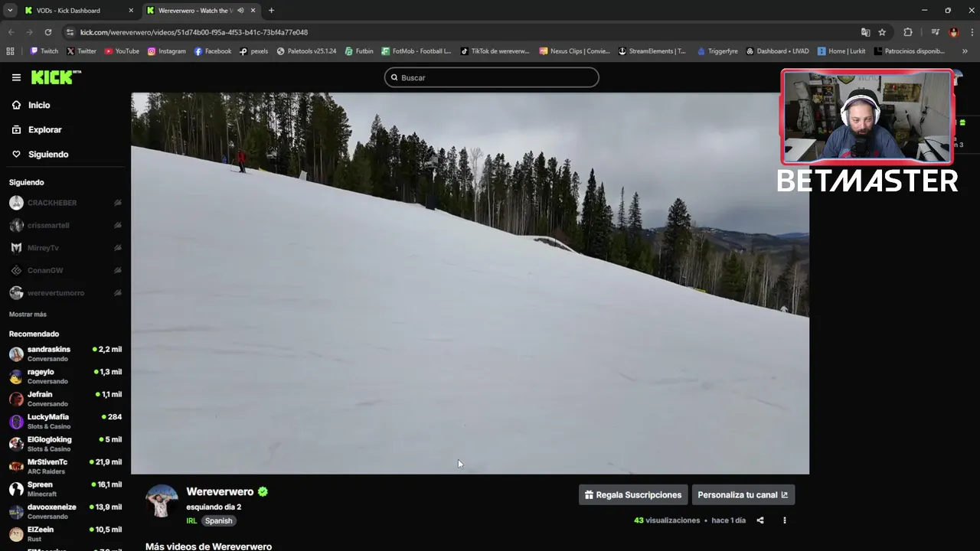Click the address bar URL

pos(194,32)
